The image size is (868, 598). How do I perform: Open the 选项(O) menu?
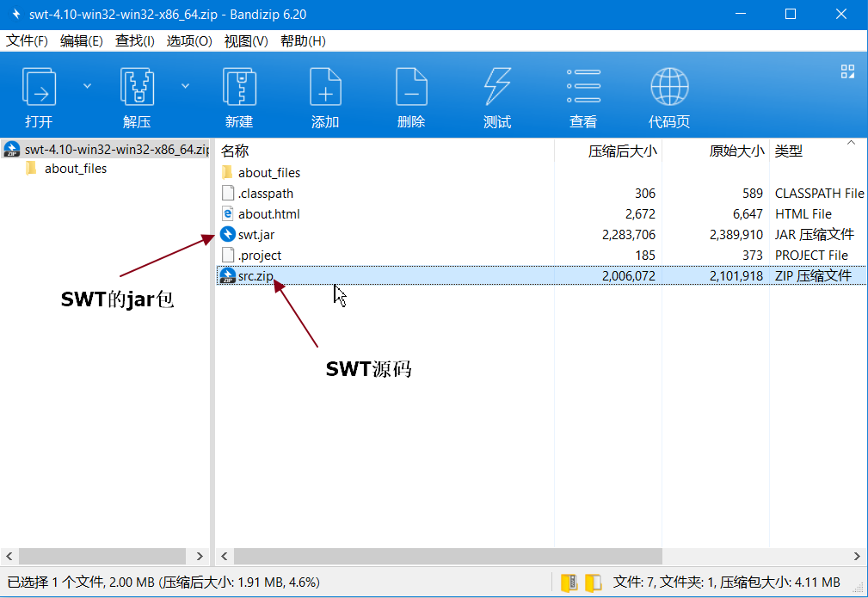pyautogui.click(x=188, y=41)
